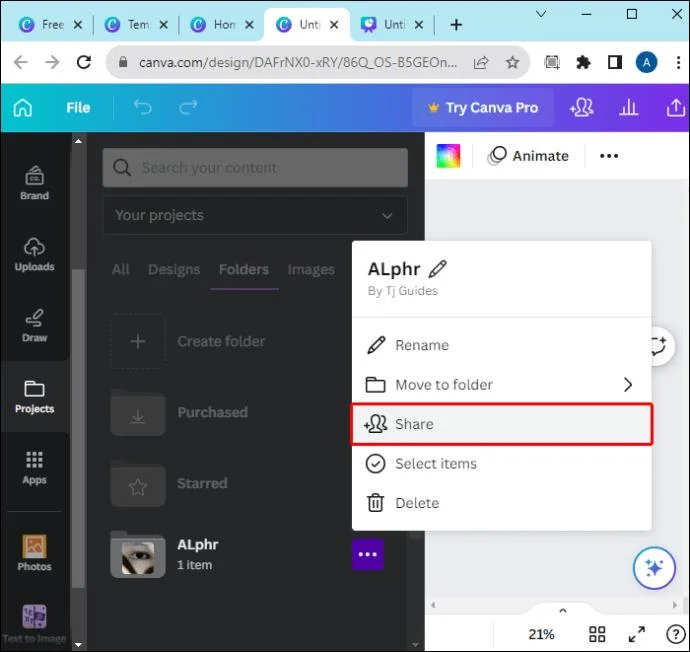This screenshot has width=690, height=652.
Task: Open the Apps sidebar panel
Action: [x=34, y=468]
